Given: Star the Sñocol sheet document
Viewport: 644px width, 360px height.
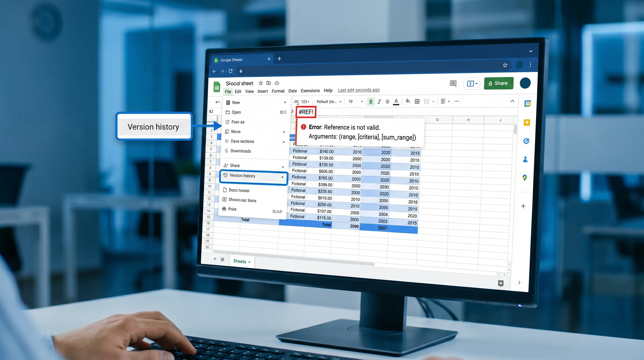Looking at the screenshot, I should click(x=260, y=83).
